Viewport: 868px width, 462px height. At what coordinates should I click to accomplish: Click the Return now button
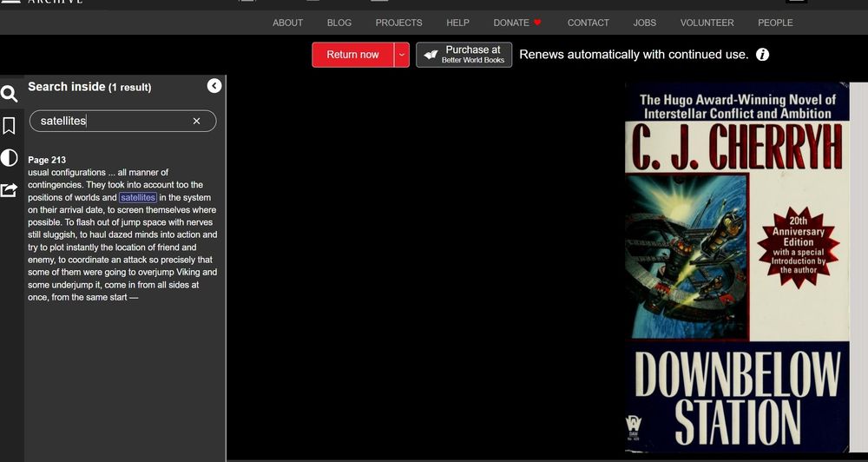352,55
